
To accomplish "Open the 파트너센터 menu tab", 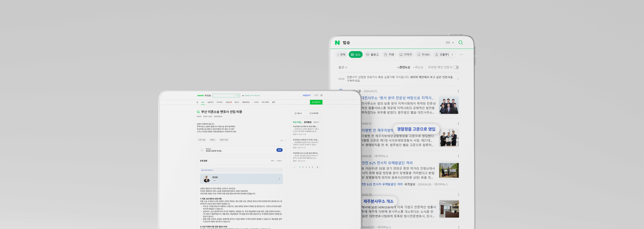I will point(265,102).
